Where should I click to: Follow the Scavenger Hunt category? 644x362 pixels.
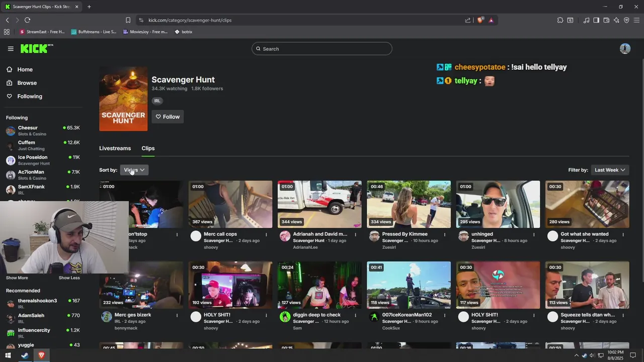point(168,117)
